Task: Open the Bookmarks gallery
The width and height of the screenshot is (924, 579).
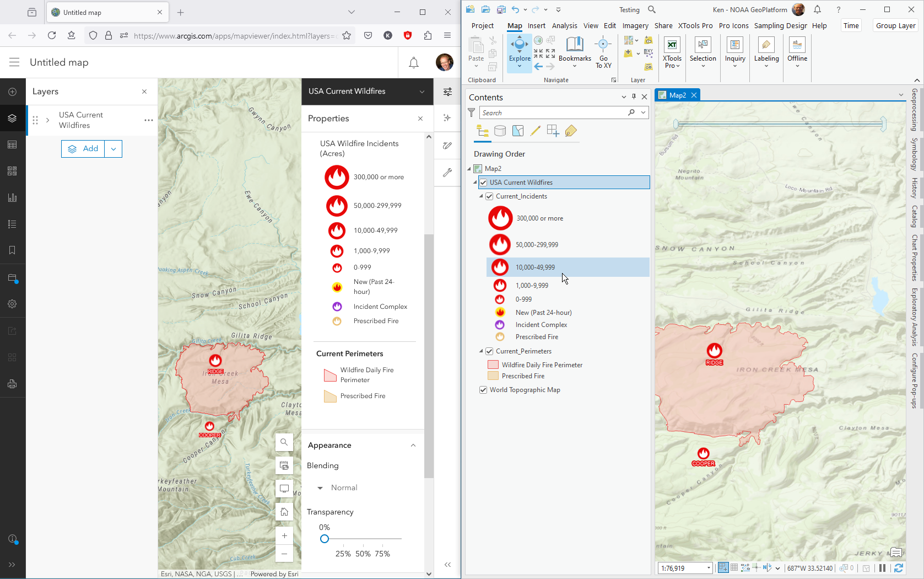Action: [x=575, y=50]
